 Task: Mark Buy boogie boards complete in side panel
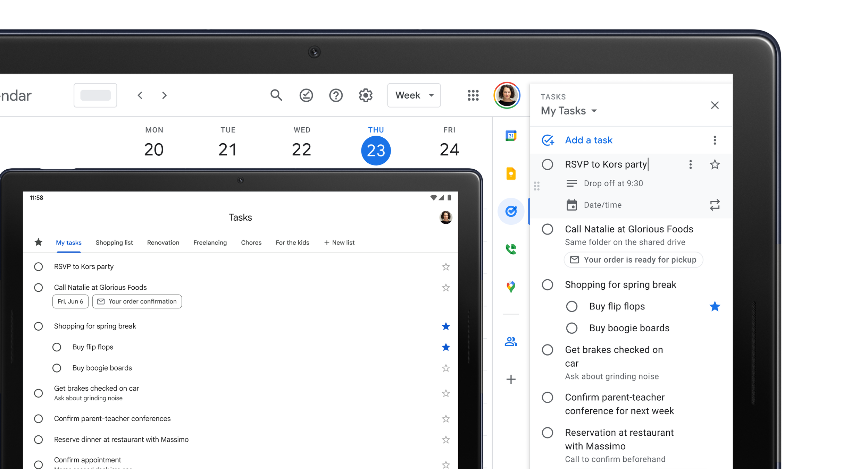(x=571, y=328)
